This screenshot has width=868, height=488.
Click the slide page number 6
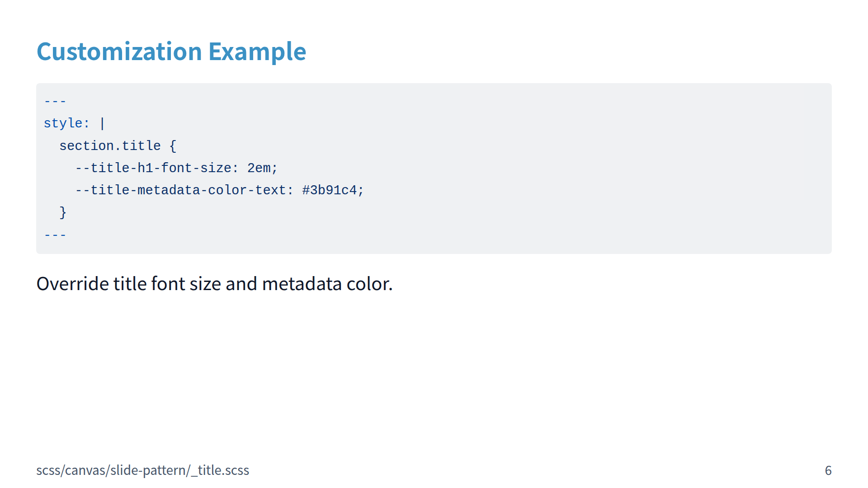coord(828,470)
